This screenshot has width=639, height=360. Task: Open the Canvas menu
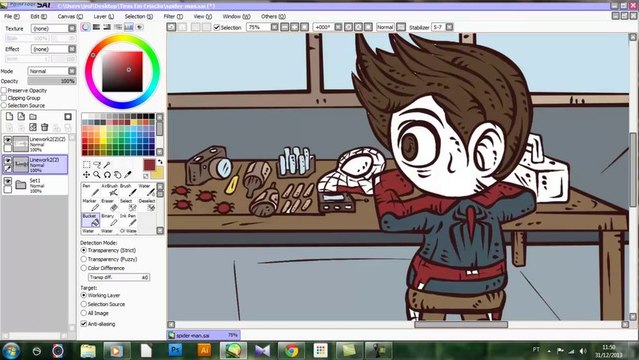(70, 16)
